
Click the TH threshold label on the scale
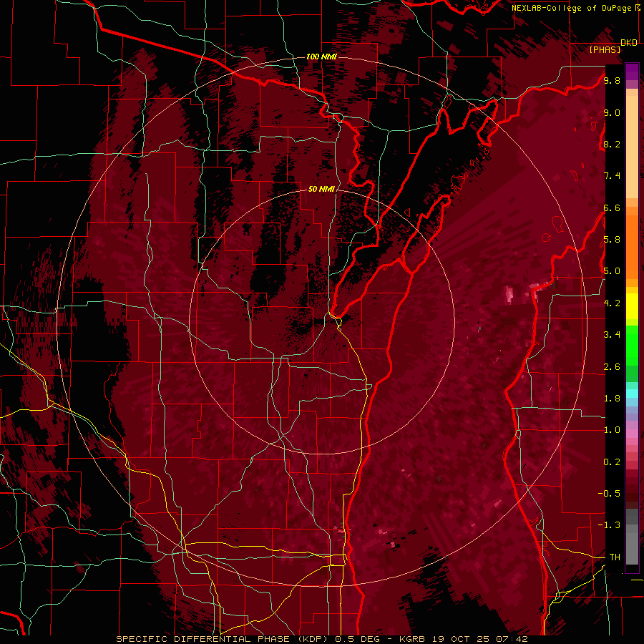point(615,557)
